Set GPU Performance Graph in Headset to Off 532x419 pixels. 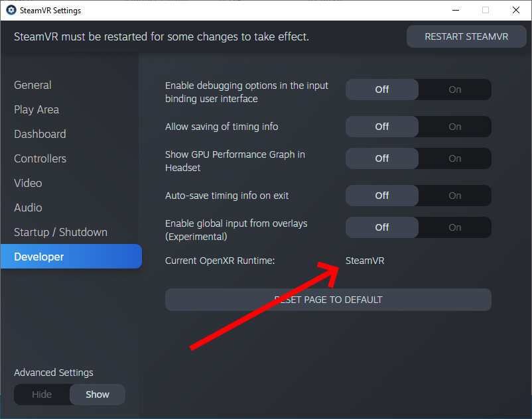click(x=382, y=158)
